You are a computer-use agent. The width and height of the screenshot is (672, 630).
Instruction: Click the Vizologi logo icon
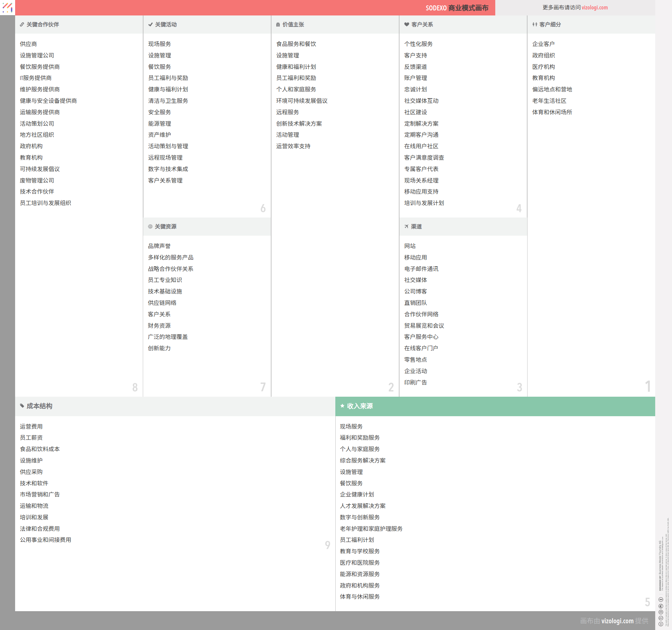7,7
